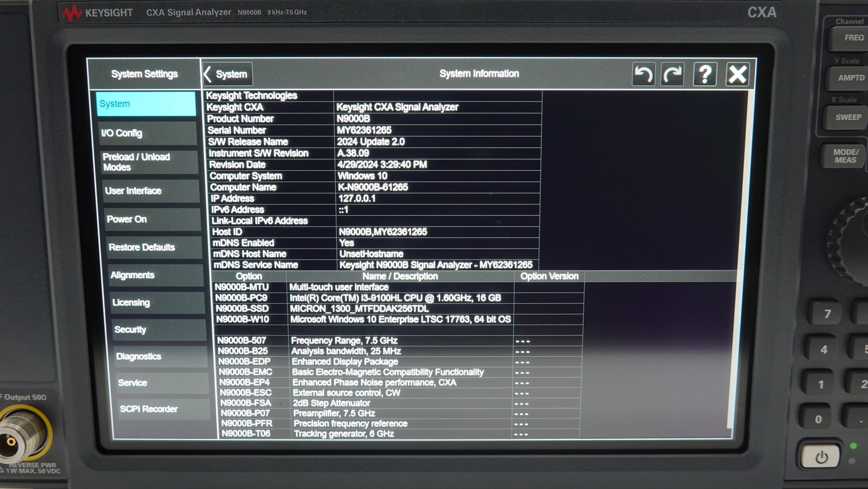The width and height of the screenshot is (868, 489).
Task: Click the Name / Description column header
Action: (x=400, y=276)
